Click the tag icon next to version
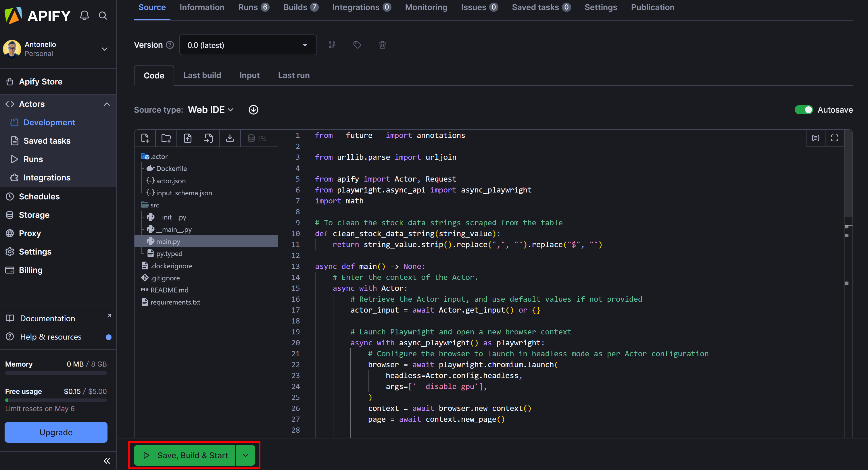 (357, 45)
